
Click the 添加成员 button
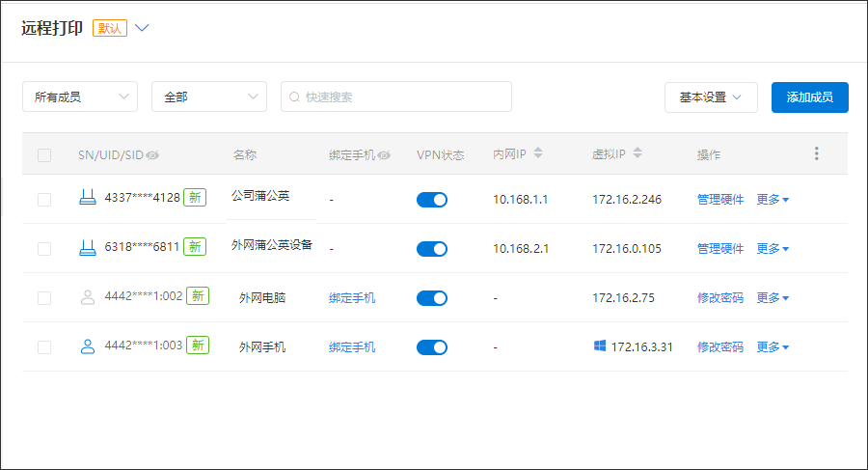pos(810,97)
